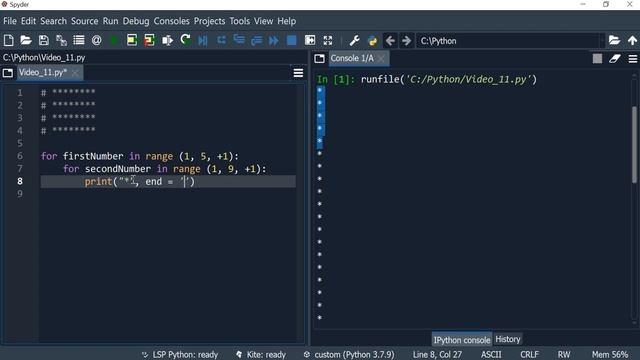Open the Debug menu
The width and height of the screenshot is (640, 360).
[136, 21]
